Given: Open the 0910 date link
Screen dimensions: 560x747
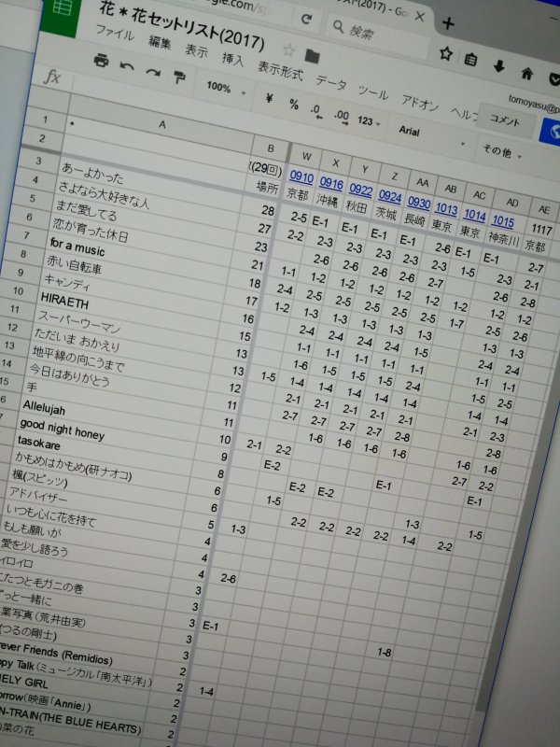Looking at the screenshot, I should click(301, 176).
